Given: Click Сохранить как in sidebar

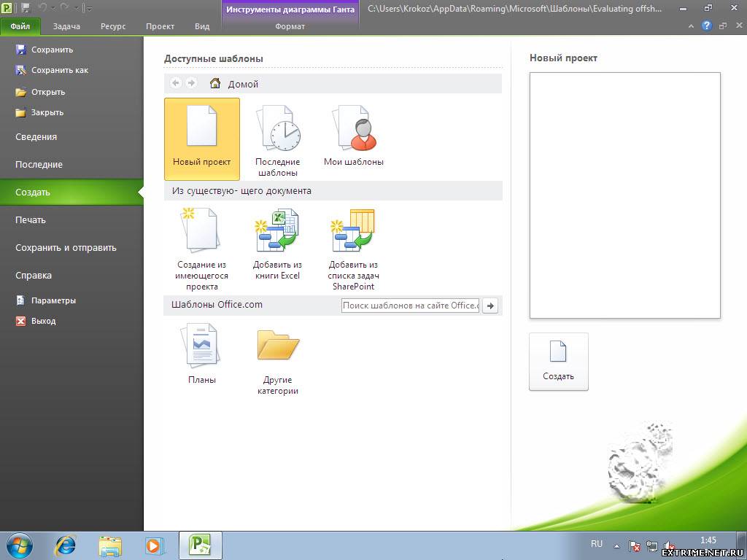Looking at the screenshot, I should [x=59, y=71].
